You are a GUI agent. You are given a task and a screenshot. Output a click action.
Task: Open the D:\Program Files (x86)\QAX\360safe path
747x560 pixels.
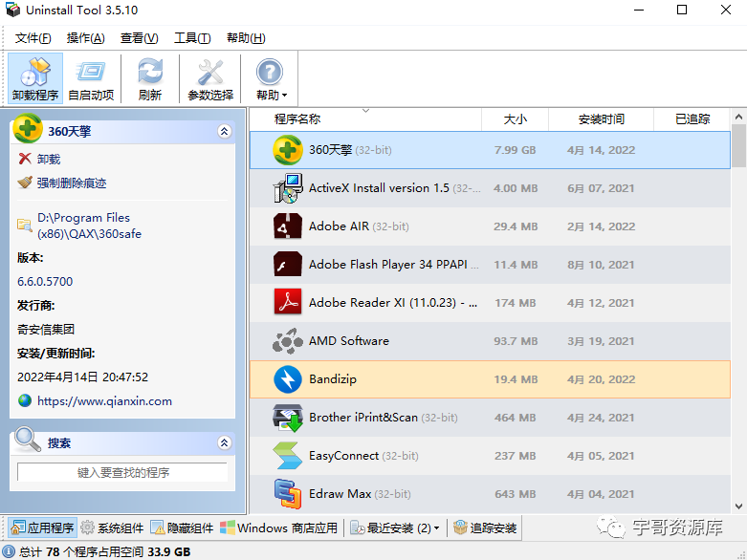(89, 226)
